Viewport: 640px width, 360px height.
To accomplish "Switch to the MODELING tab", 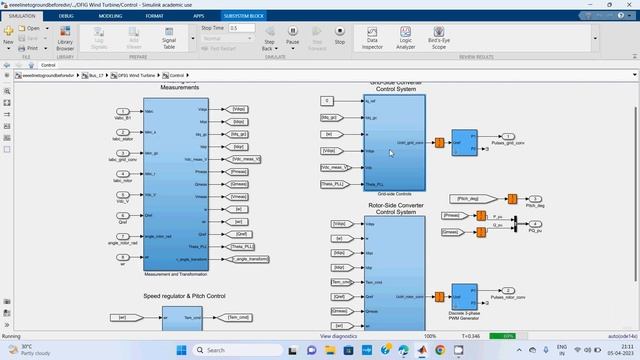I will coord(110,16).
